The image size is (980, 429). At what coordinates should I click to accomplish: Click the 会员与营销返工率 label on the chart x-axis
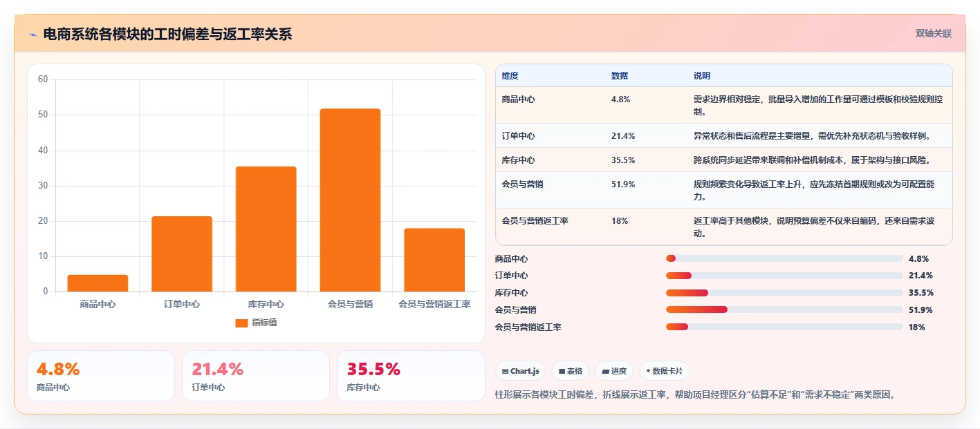(434, 304)
